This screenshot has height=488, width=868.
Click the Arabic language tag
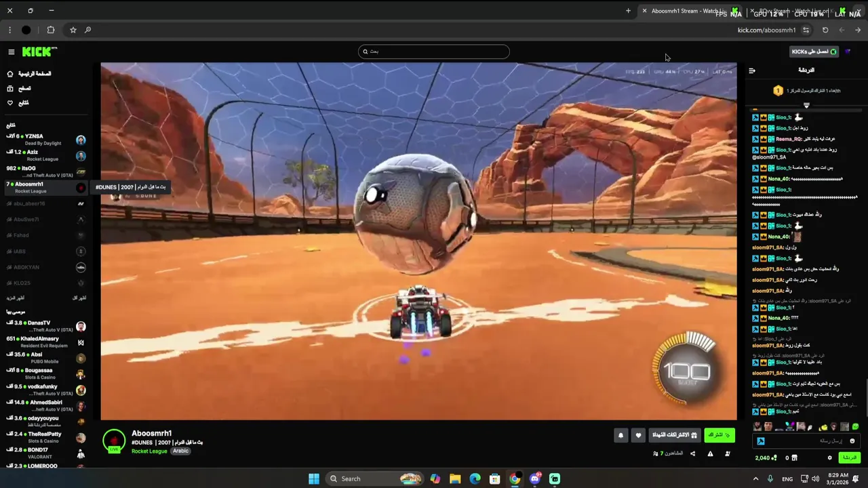point(180,451)
